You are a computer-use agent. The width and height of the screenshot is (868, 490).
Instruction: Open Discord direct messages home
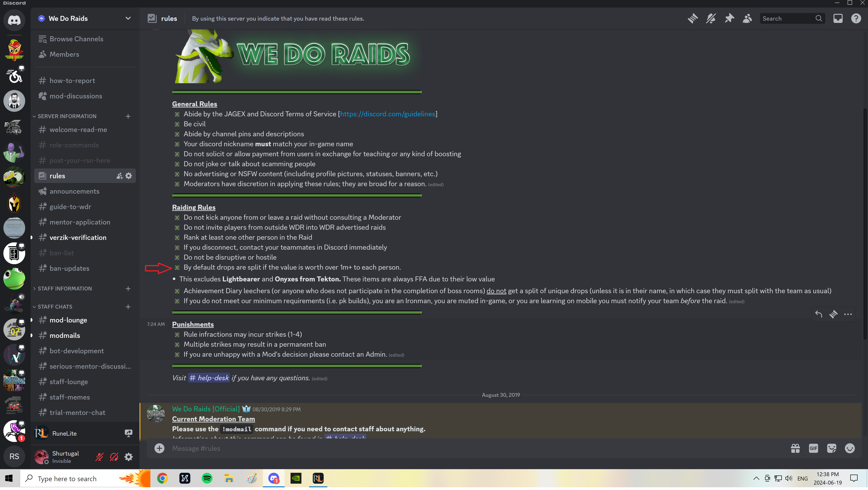(14, 20)
